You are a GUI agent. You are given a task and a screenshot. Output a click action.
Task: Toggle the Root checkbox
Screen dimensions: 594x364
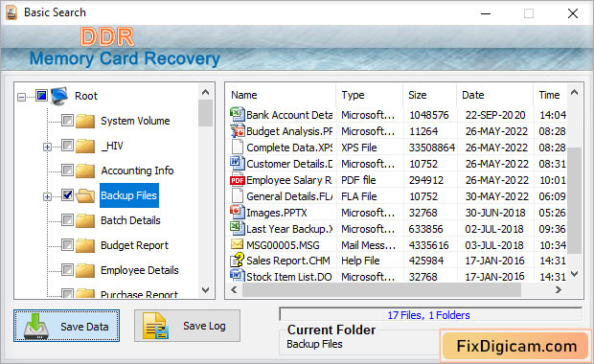coord(41,96)
